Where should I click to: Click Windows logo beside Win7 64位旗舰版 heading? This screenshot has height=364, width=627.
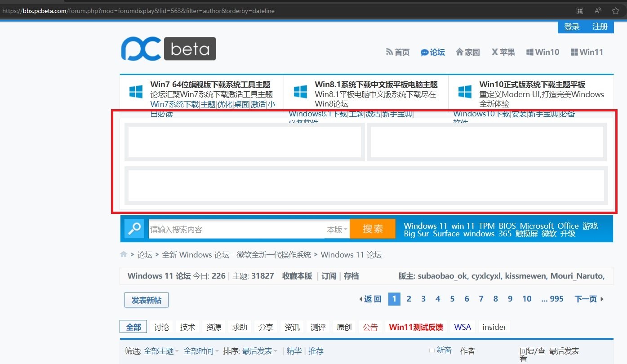pyautogui.click(x=136, y=92)
